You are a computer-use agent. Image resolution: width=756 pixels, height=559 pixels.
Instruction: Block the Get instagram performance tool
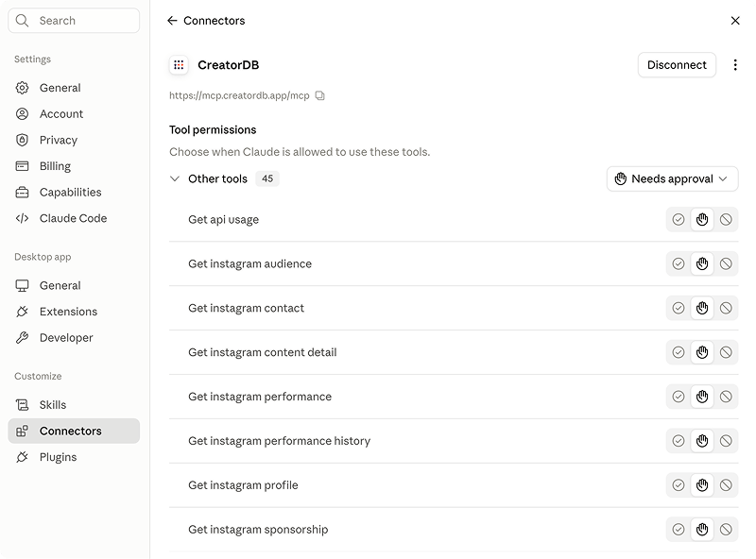click(726, 397)
